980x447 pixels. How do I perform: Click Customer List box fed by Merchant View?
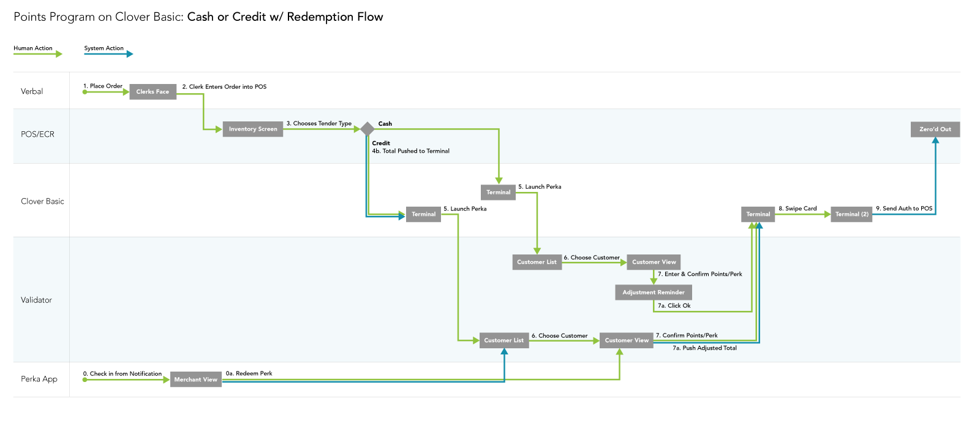(x=503, y=340)
